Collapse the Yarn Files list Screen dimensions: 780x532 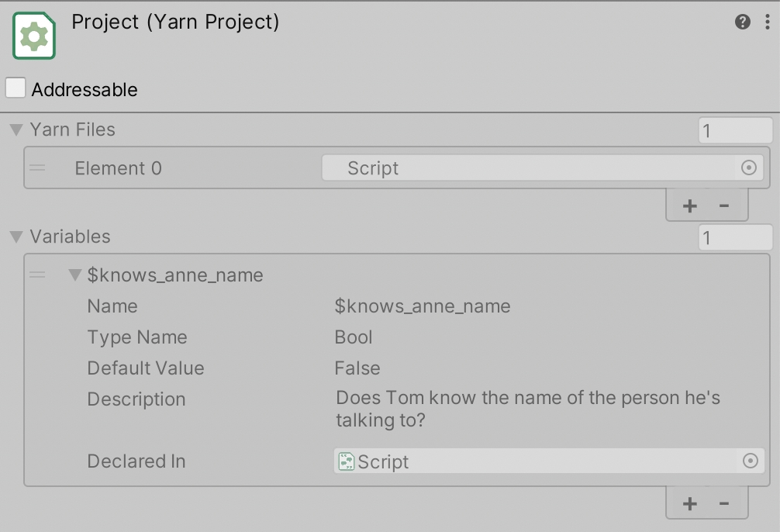[x=16, y=130]
